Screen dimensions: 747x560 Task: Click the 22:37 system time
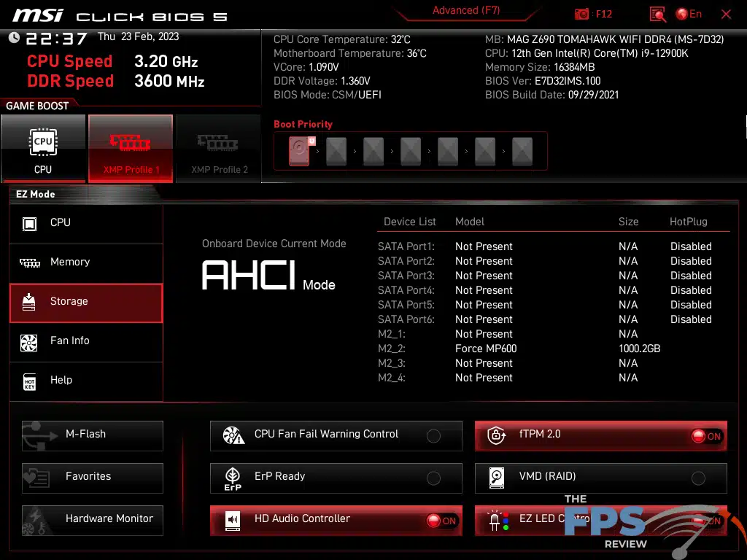tap(56, 38)
